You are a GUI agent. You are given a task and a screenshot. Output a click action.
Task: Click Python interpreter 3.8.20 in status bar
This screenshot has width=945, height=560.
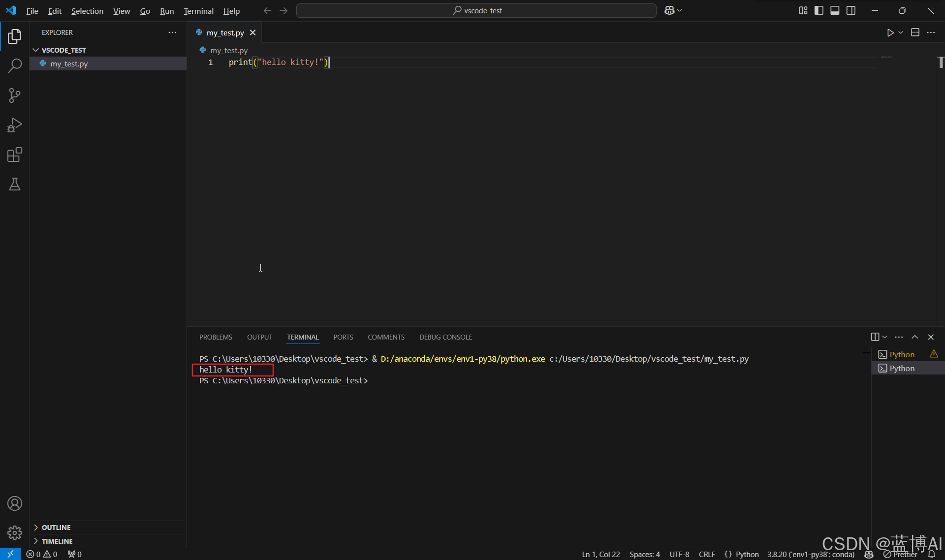pyautogui.click(x=810, y=554)
